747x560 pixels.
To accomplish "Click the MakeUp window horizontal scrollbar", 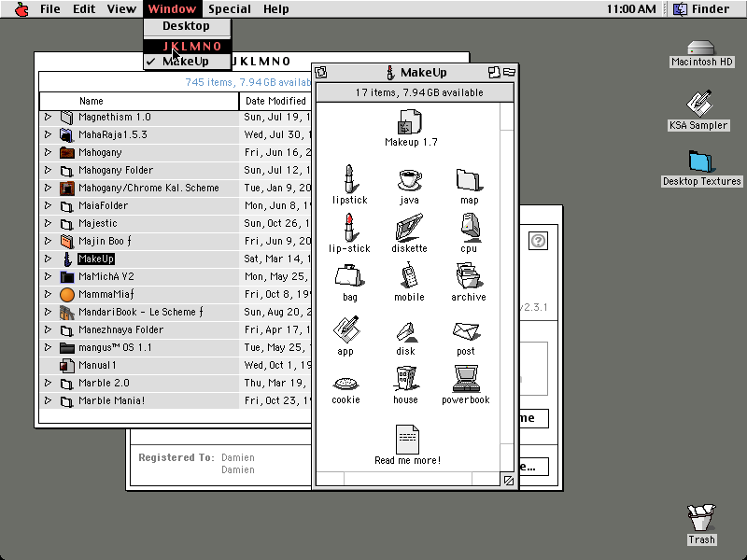I will coord(408,479).
